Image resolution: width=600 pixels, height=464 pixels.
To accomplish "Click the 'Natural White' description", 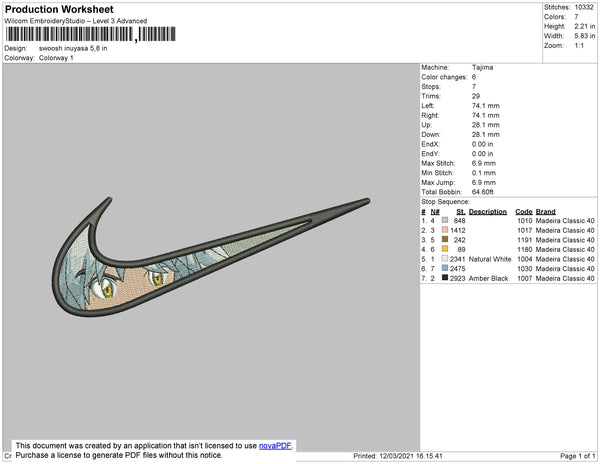I will pyautogui.click(x=490, y=259).
